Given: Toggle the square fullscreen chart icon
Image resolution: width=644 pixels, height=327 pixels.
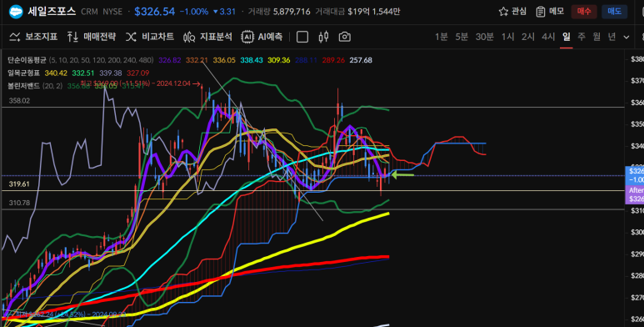Looking at the screenshot, I should coord(302,37).
